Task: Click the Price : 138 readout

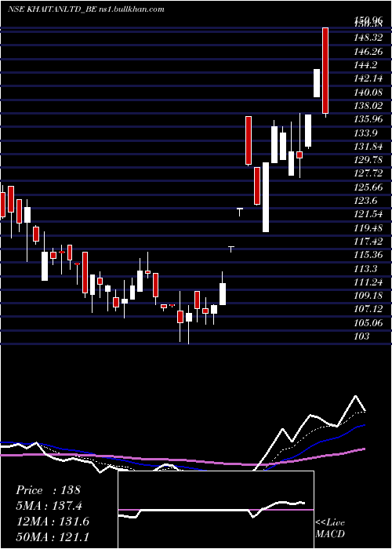Action: (x=49, y=490)
